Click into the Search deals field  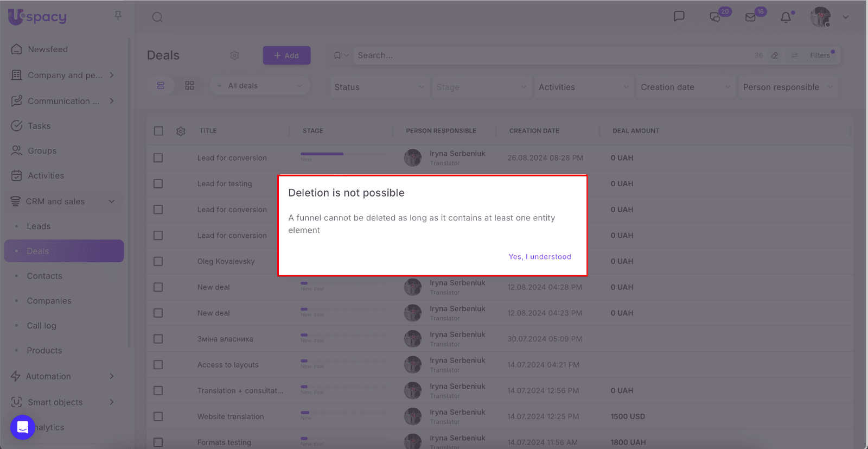[x=542, y=55]
